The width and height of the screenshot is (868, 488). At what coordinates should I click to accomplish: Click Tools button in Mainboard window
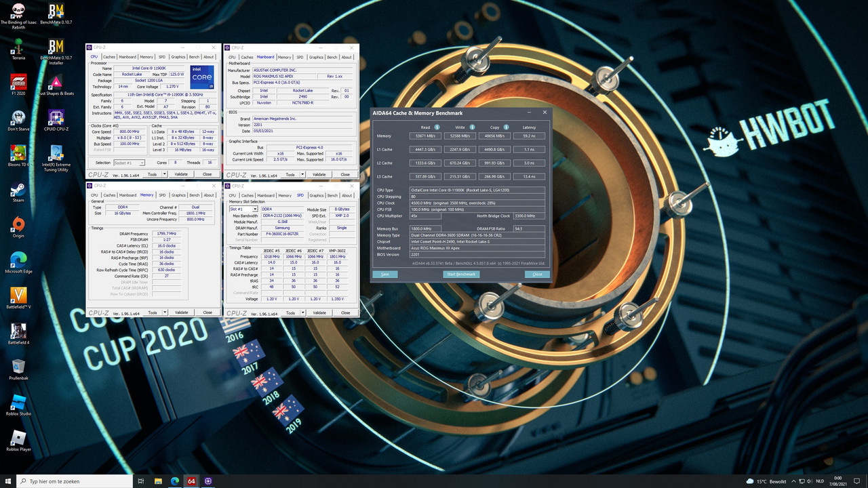pos(290,174)
